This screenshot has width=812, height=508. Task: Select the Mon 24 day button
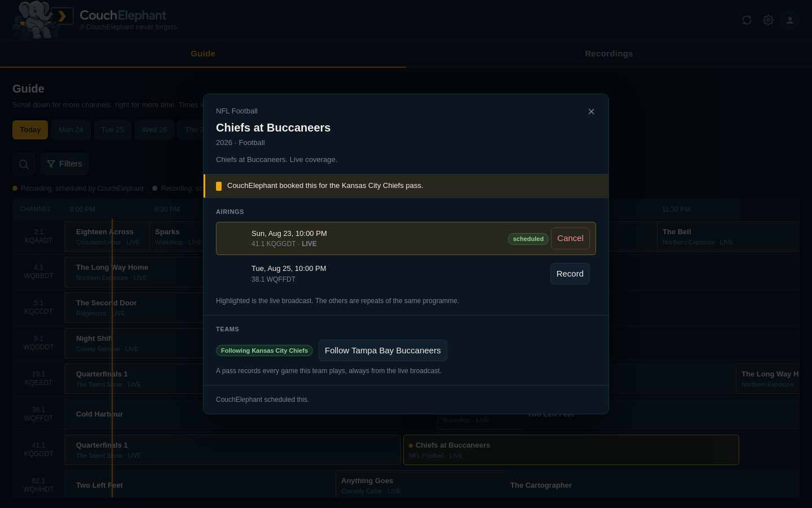coord(71,130)
